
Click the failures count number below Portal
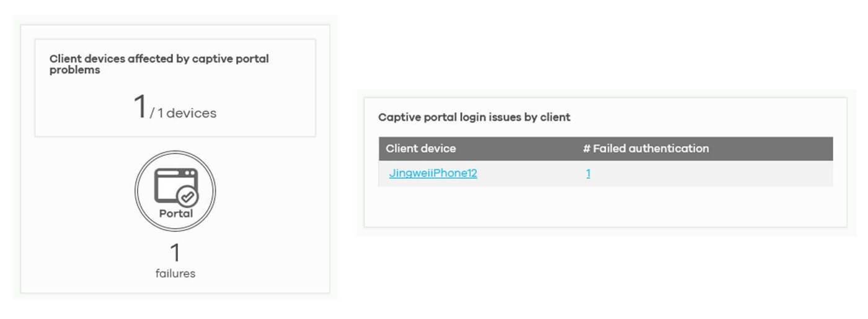tap(175, 253)
